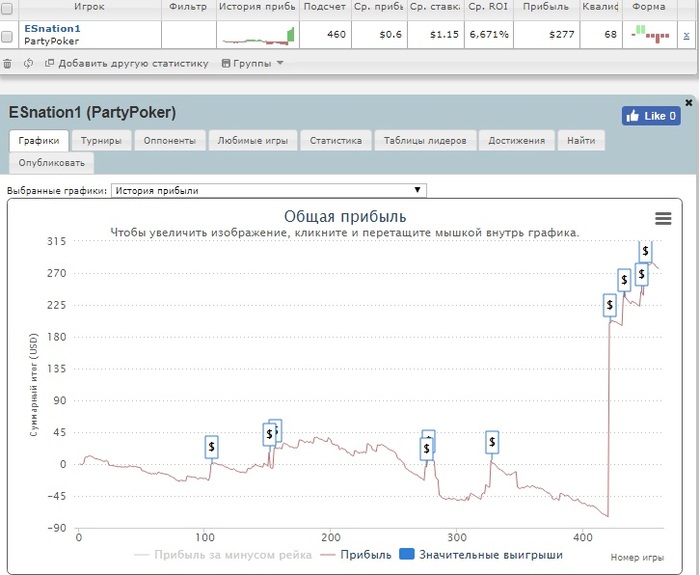
Task: Sort by the Ср. ROI column header
Action: [488, 7]
